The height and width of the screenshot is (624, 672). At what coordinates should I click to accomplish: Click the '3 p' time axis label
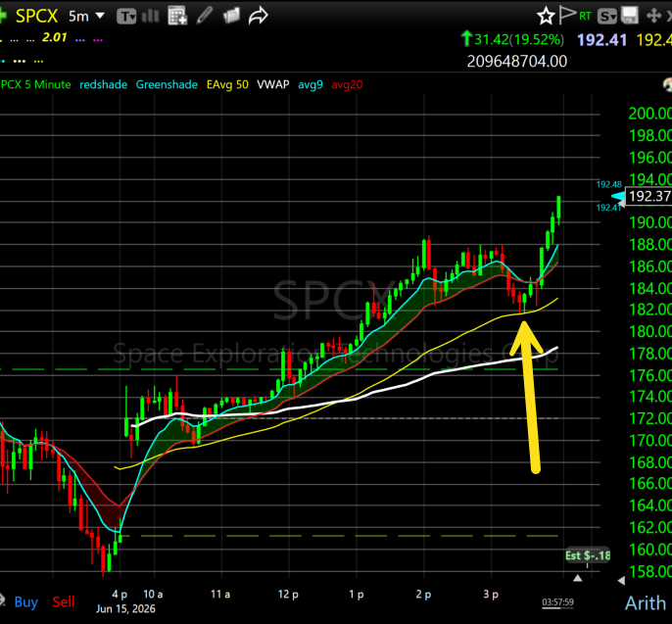click(491, 594)
